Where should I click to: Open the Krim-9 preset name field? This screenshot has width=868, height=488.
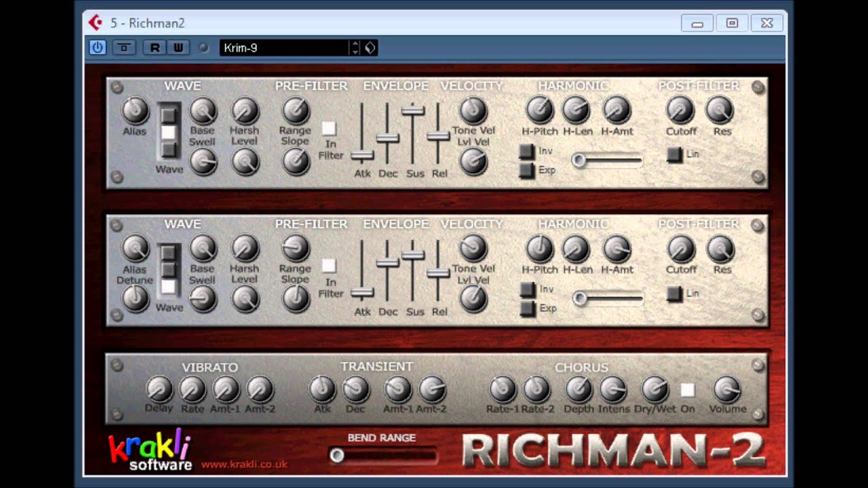point(283,48)
